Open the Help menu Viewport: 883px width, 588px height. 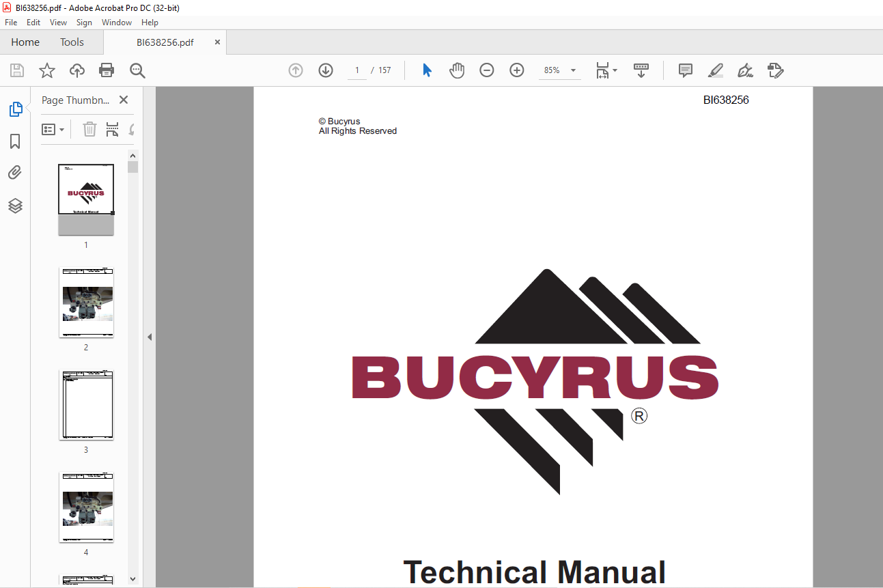pyautogui.click(x=150, y=23)
